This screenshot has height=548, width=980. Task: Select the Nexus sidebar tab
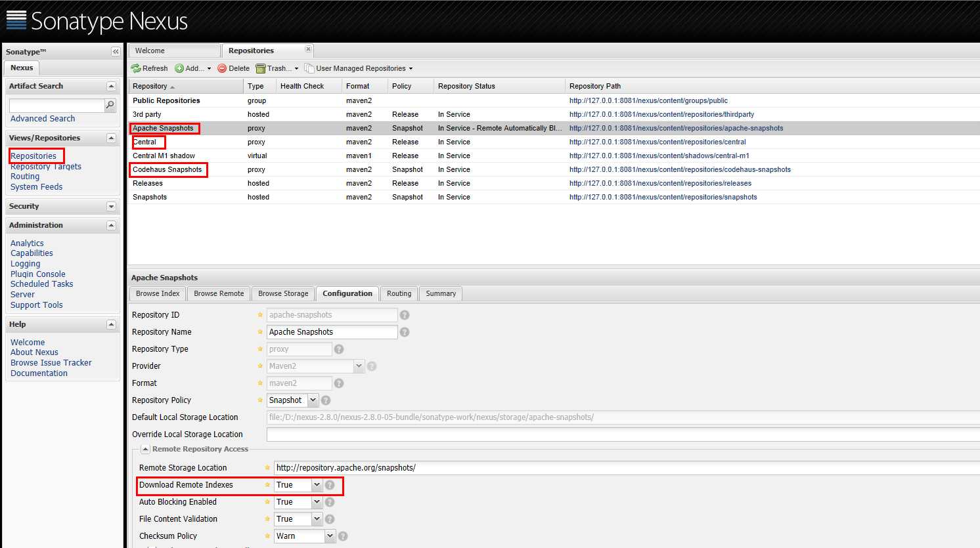pyautogui.click(x=22, y=68)
